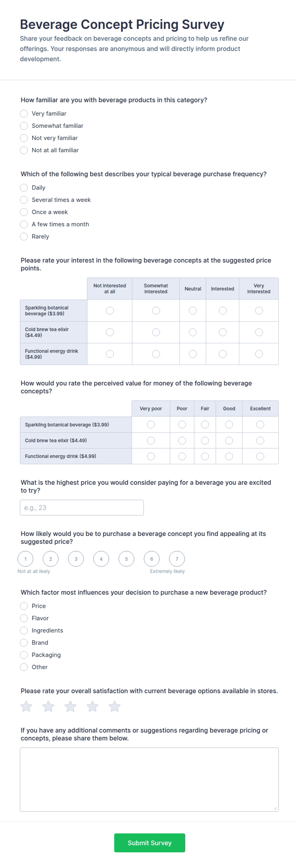296x868 pixels.
Task: Give a five-star satisfaction rating
Action: point(114,706)
